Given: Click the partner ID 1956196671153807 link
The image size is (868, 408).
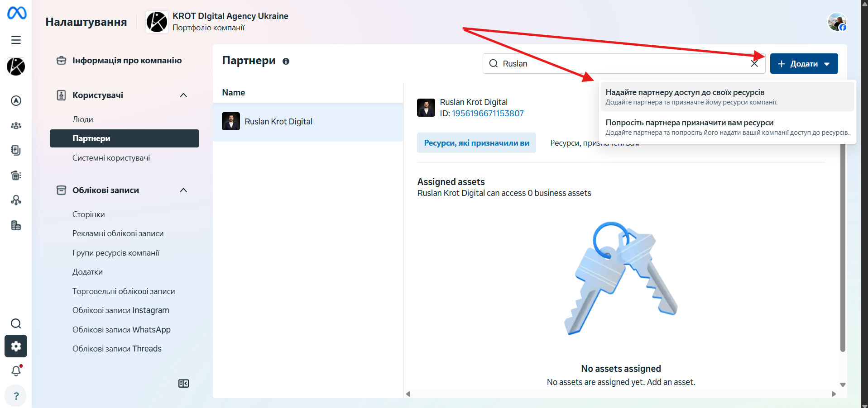Looking at the screenshot, I should pyautogui.click(x=488, y=114).
